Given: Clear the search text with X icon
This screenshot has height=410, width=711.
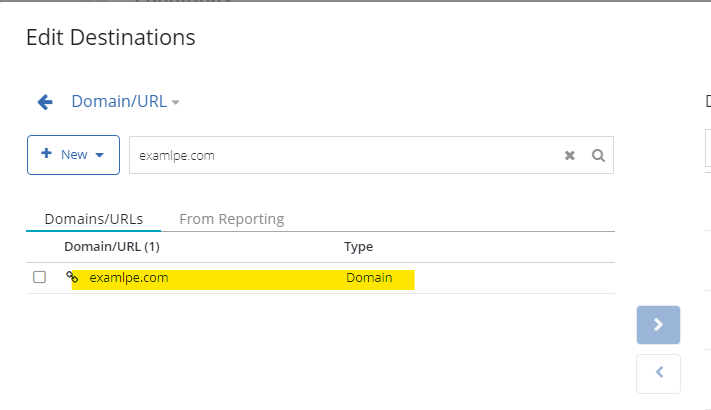Looking at the screenshot, I should 570,156.
